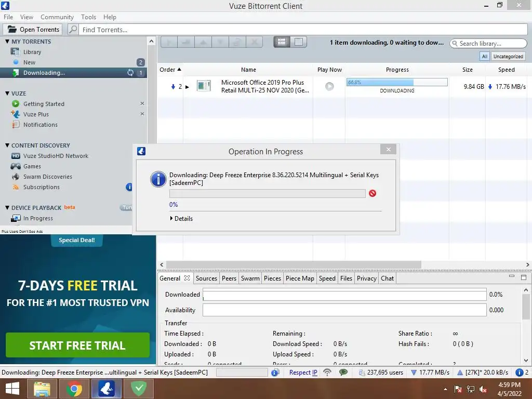The width and height of the screenshot is (532, 399).
Task: Open device playback In Progress entry
Action: 38,219
